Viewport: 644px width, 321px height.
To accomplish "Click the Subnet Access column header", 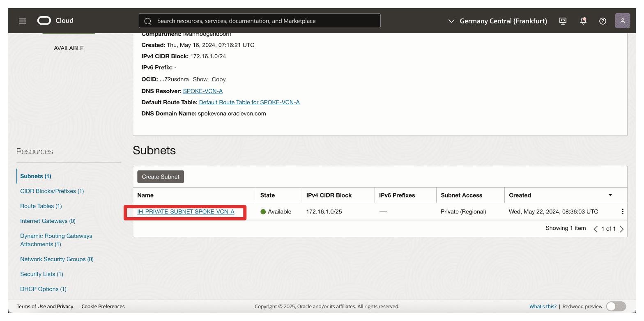I will (462, 195).
